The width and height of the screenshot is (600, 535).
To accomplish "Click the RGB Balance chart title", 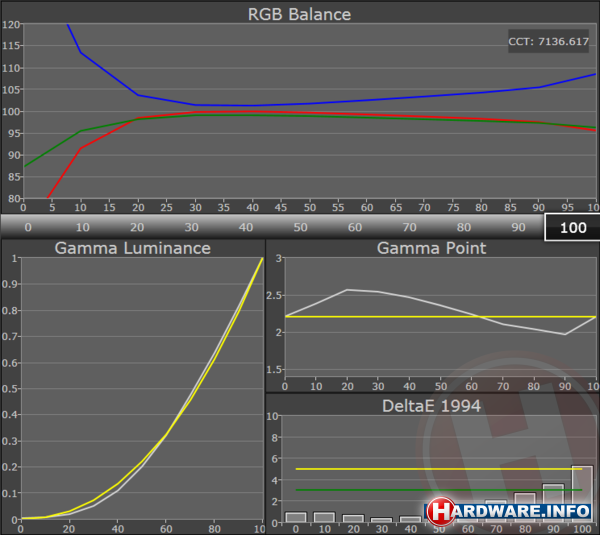I will [x=299, y=14].
